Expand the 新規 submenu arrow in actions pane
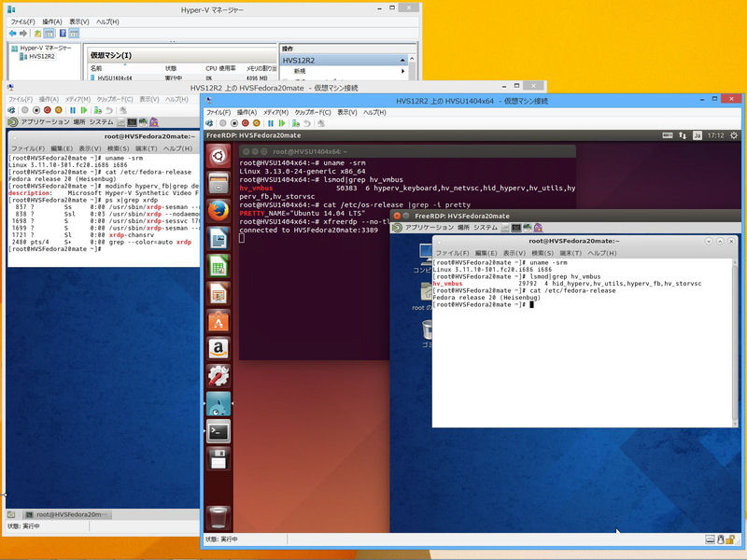 pos(403,71)
